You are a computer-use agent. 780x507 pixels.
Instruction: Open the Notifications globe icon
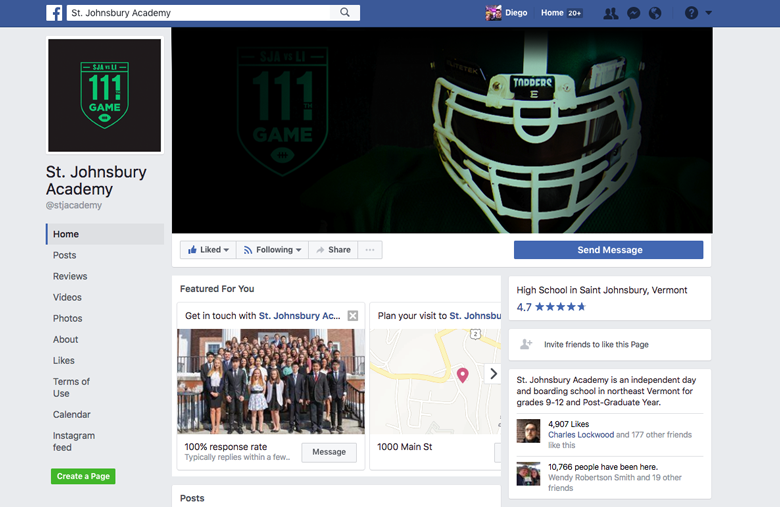point(655,13)
